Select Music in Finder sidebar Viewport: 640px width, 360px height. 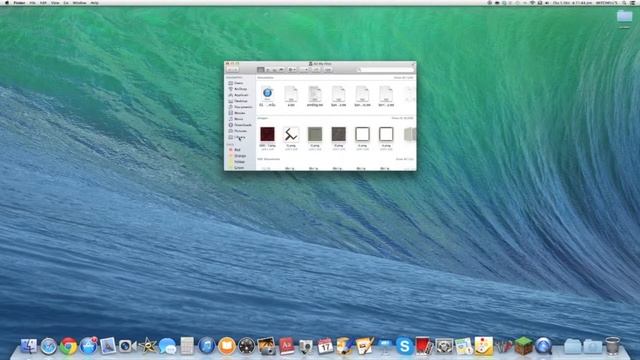pos(236,119)
